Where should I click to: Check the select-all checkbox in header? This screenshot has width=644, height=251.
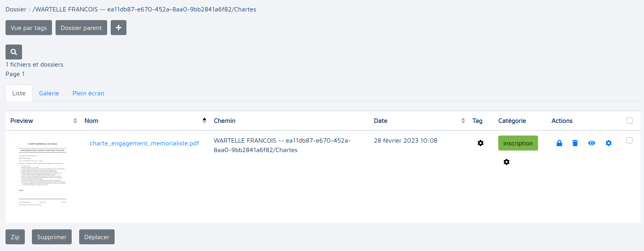[629, 121]
